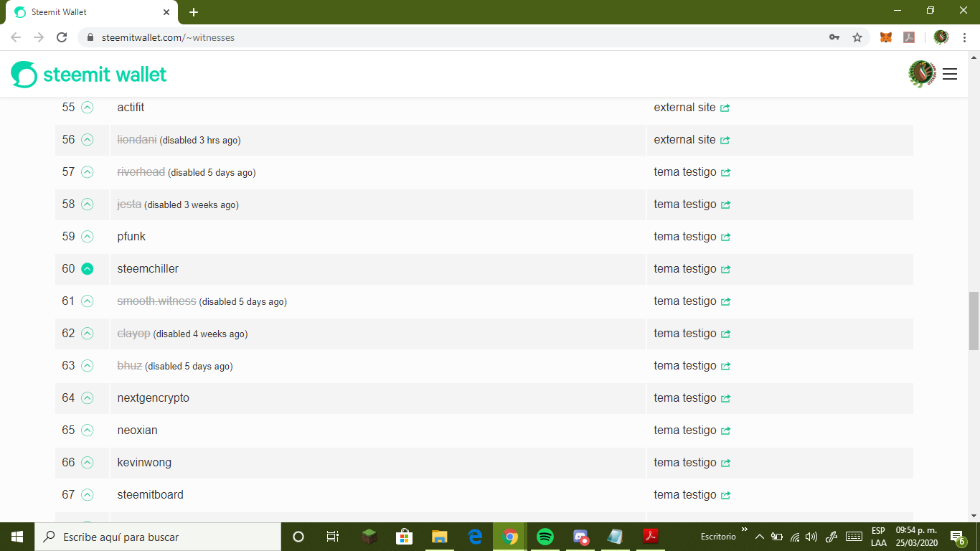Open witness profile pfunk
This screenshot has width=980, height=551.
[x=131, y=237]
